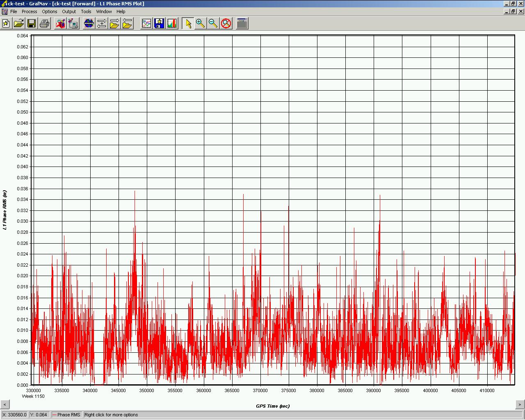Image resolution: width=525 pixels, height=420 pixels.
Task: Open the Process menu
Action: (29, 11)
